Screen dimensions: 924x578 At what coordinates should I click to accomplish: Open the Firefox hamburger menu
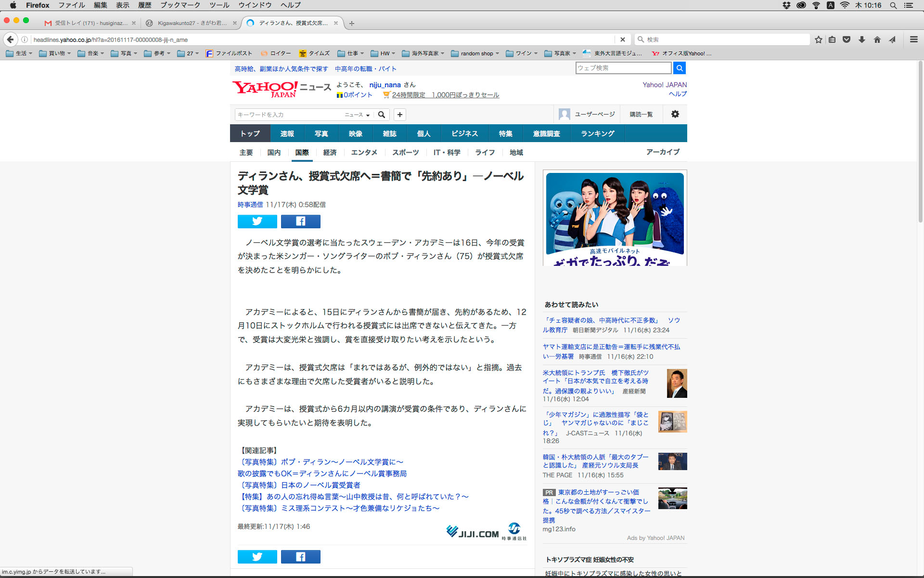(x=913, y=39)
